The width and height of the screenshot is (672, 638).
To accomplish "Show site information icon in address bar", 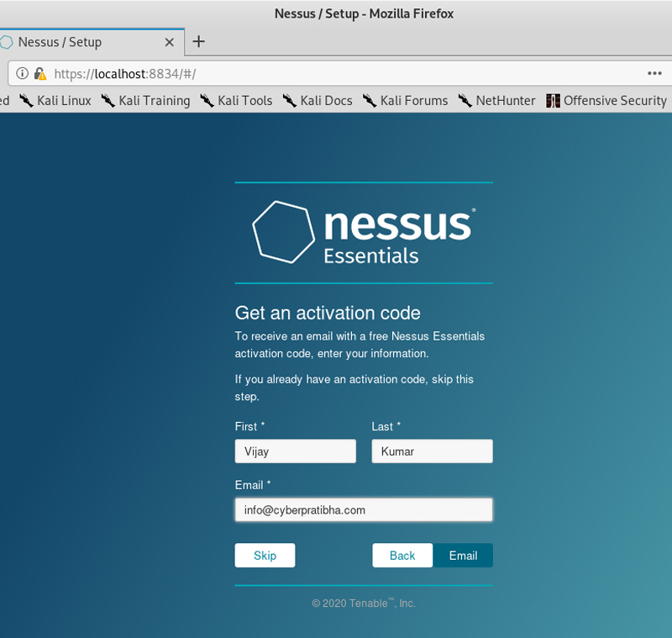I will point(23,74).
